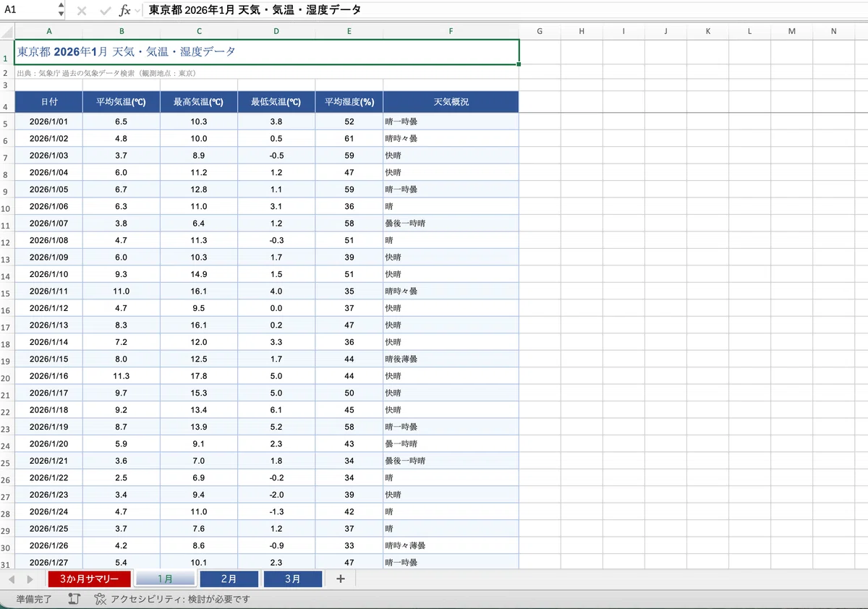868x609 pixels.
Task: Click the weather cell 晴後薄曇
Action: tap(451, 359)
